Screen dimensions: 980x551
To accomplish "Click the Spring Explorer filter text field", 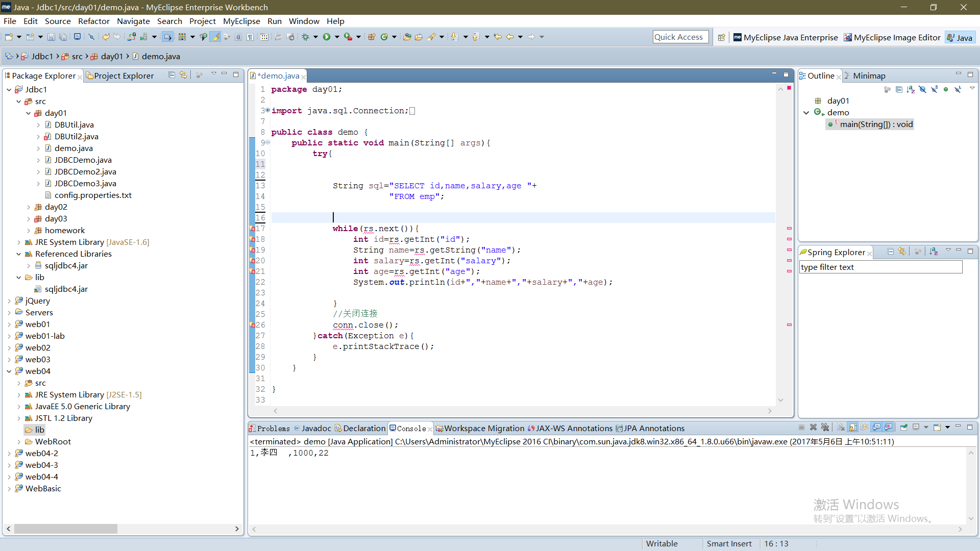I will point(880,267).
